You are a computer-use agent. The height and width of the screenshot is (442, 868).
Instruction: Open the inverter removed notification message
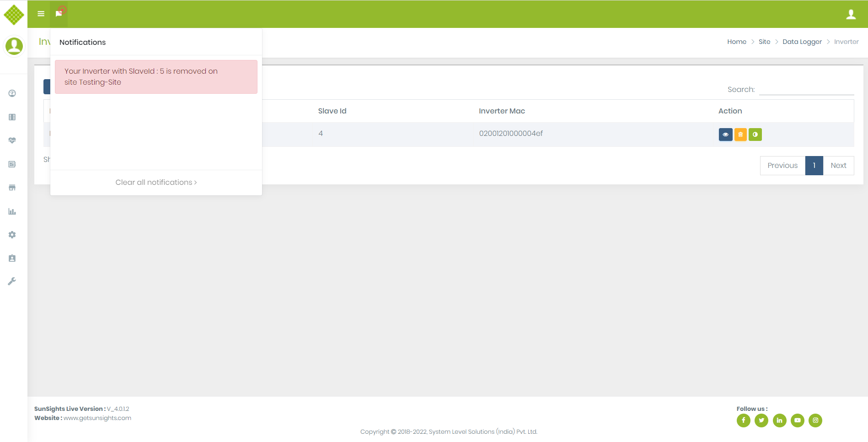[156, 77]
